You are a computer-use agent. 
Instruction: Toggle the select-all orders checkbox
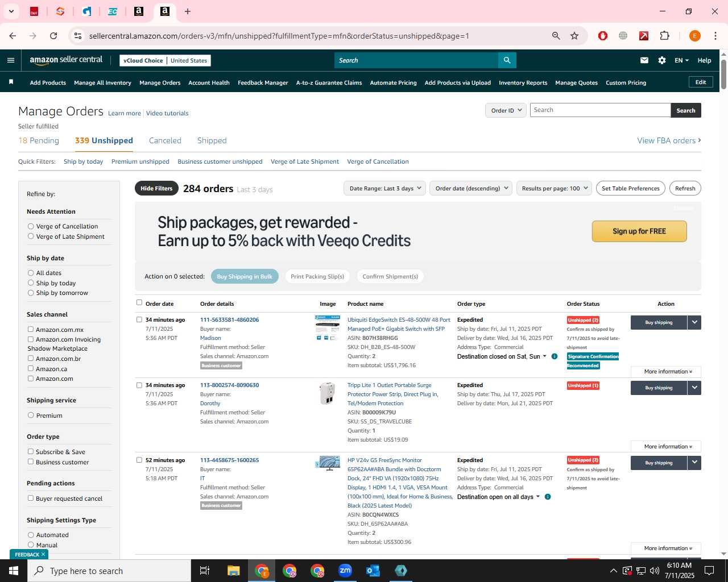point(139,302)
